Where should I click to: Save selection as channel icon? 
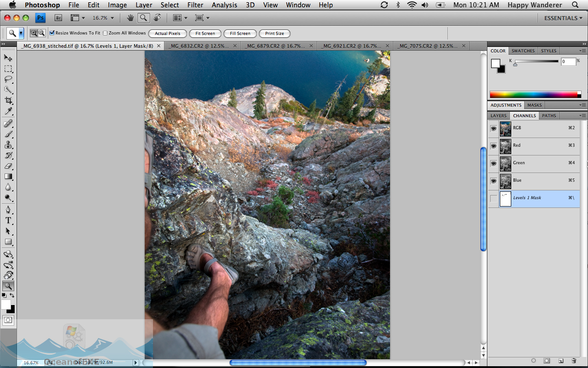pyautogui.click(x=547, y=361)
